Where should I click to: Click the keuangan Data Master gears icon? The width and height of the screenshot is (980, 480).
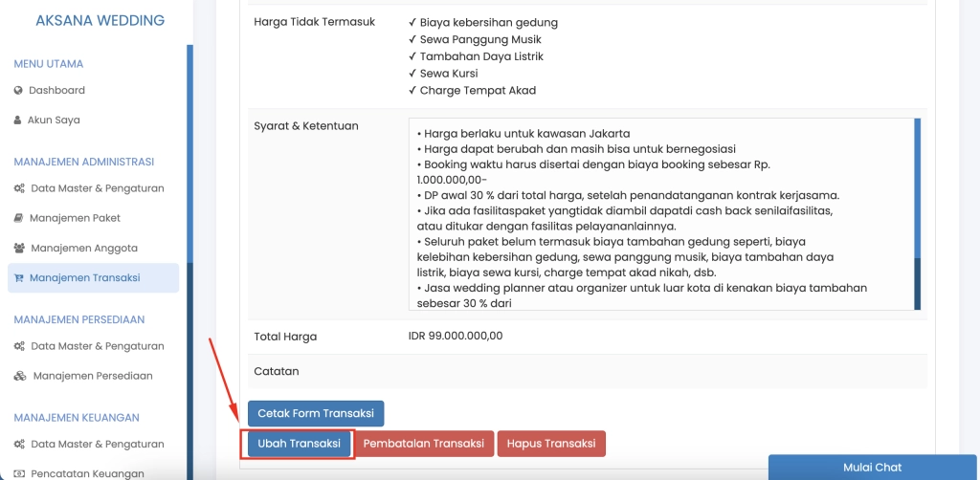[x=20, y=444]
